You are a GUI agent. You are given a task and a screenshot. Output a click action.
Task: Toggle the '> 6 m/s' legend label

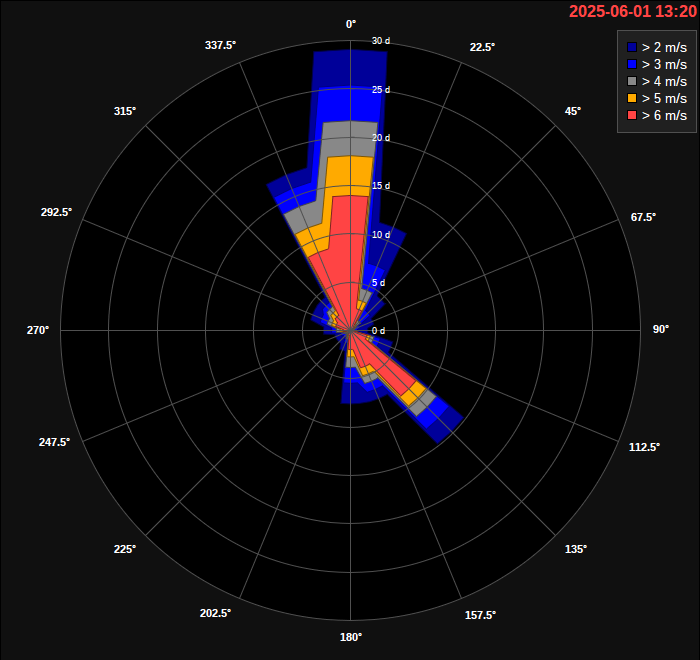664,115
